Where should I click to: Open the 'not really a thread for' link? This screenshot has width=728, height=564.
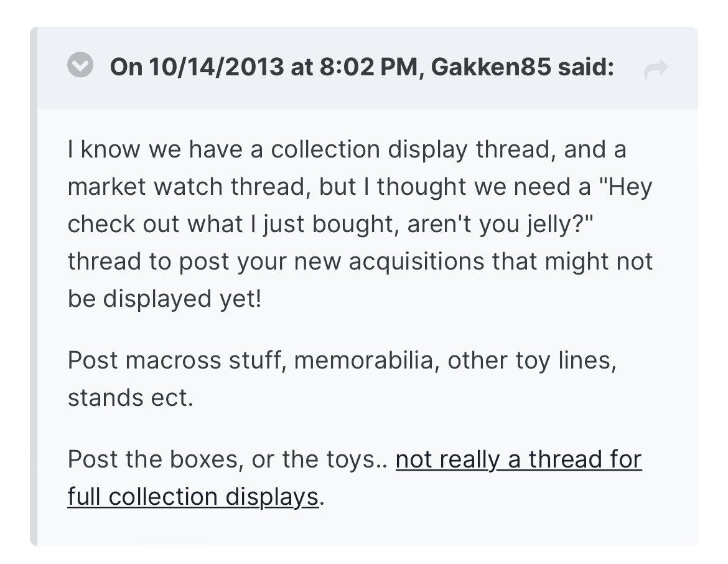tap(518, 459)
